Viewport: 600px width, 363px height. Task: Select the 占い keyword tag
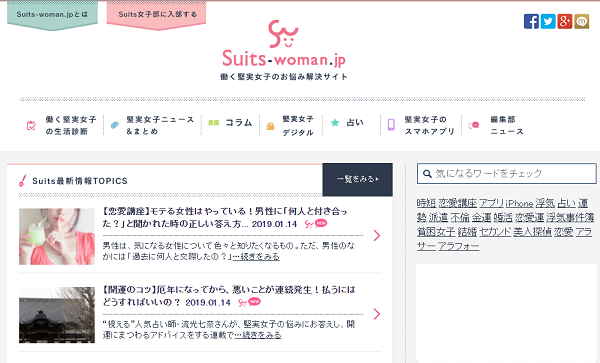pos(567,203)
